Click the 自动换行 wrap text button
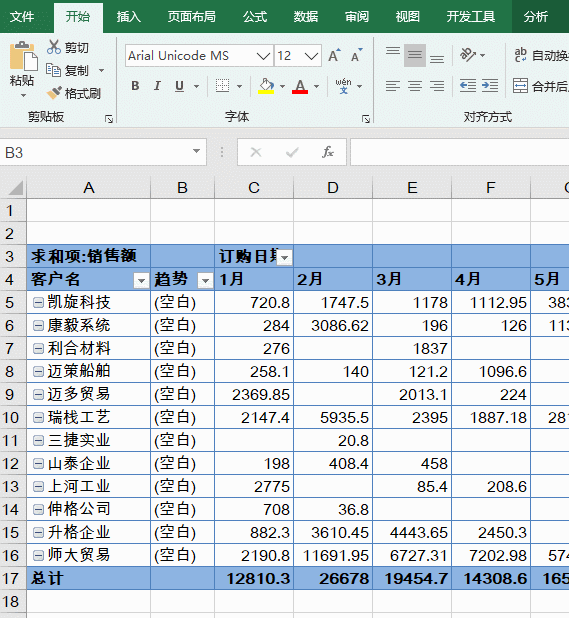Viewport: 569px width, 618px height. tap(541, 55)
